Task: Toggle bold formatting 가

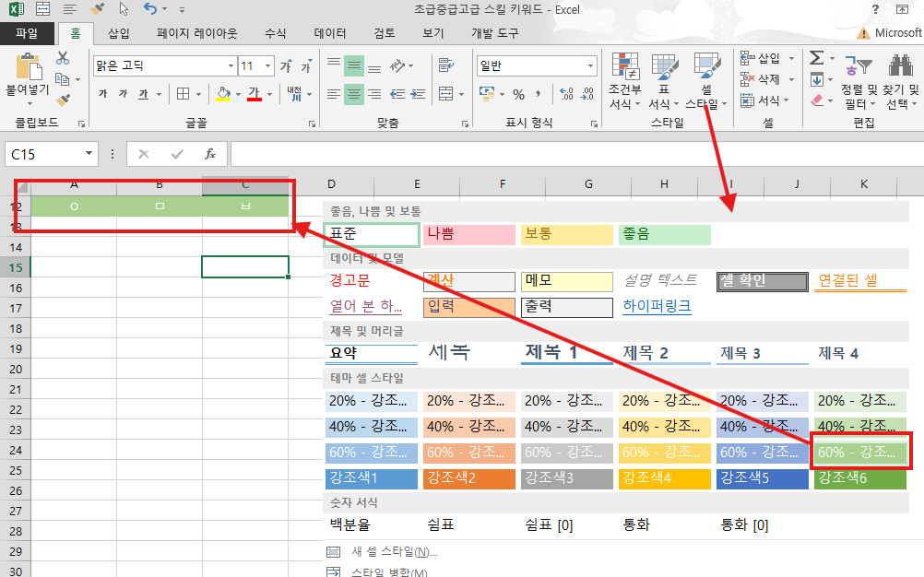Action: click(103, 94)
